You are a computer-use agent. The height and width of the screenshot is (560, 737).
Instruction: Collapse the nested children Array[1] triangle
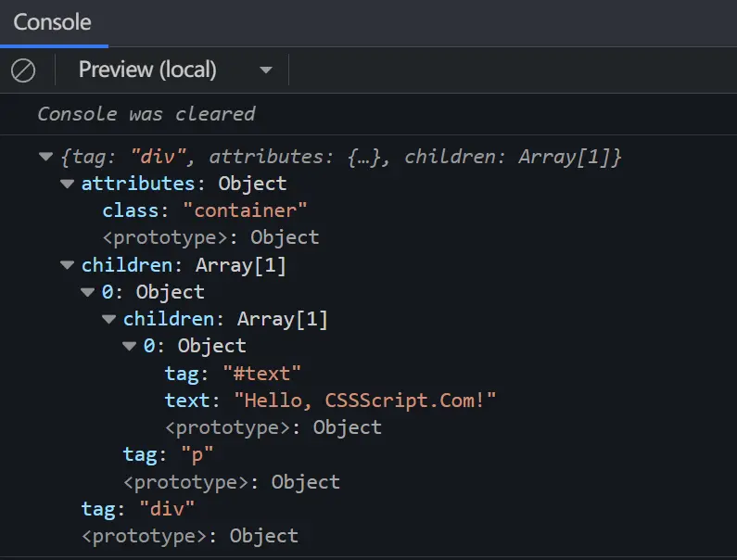point(109,319)
